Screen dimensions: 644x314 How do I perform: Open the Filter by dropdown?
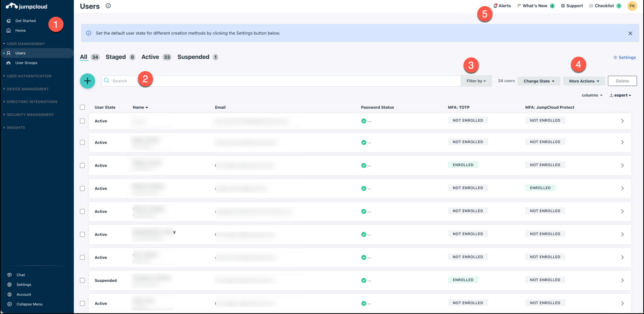click(x=476, y=81)
